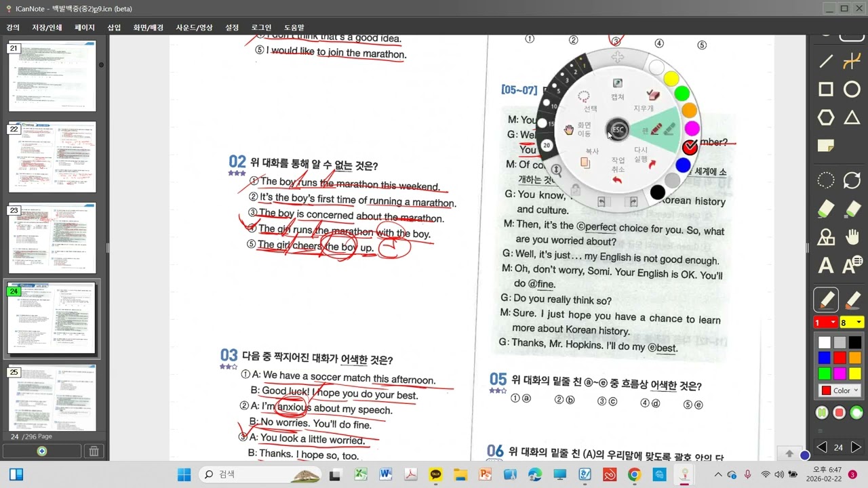Screen dimensions: 868x488
Task: Select the shapes stamp tool in sidebar
Action: [x=826, y=237]
